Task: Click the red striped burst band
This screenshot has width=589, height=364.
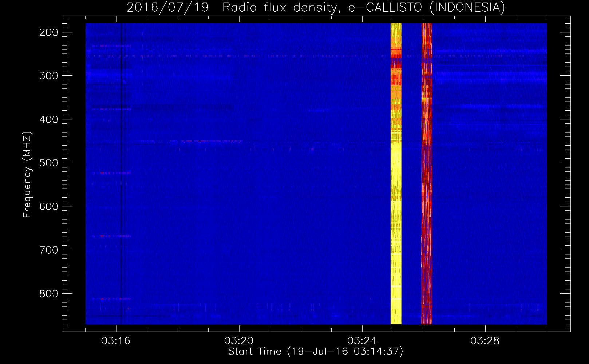Action: 427,174
